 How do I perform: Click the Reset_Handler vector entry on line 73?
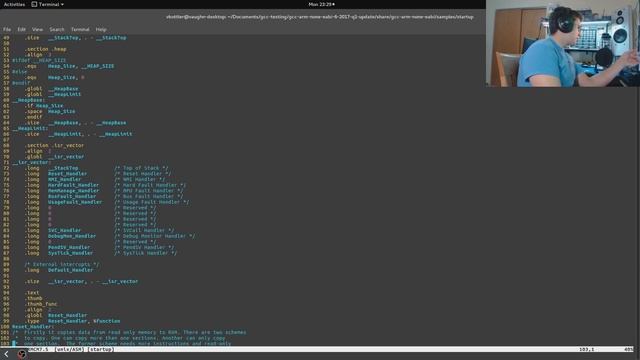[x=67, y=174]
